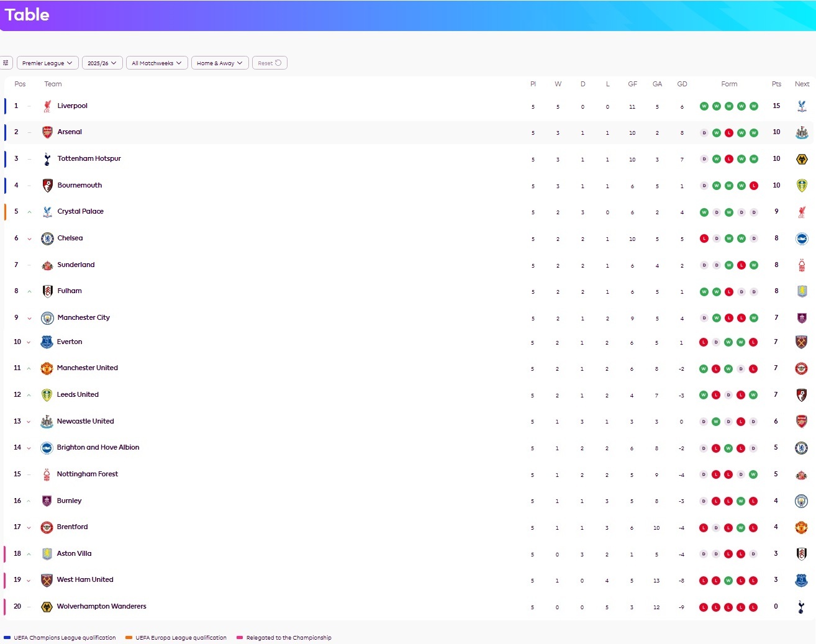816x644 pixels.
Task: Click the Next column header
Action: point(802,84)
